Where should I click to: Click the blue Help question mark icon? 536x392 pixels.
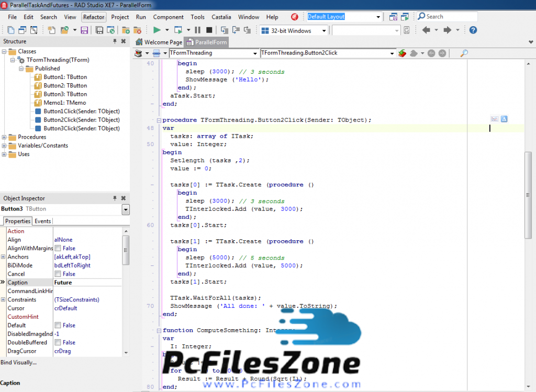click(473, 30)
